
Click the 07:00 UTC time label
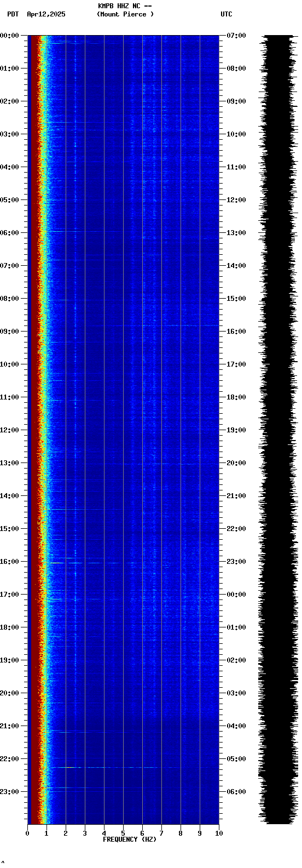[236, 36]
